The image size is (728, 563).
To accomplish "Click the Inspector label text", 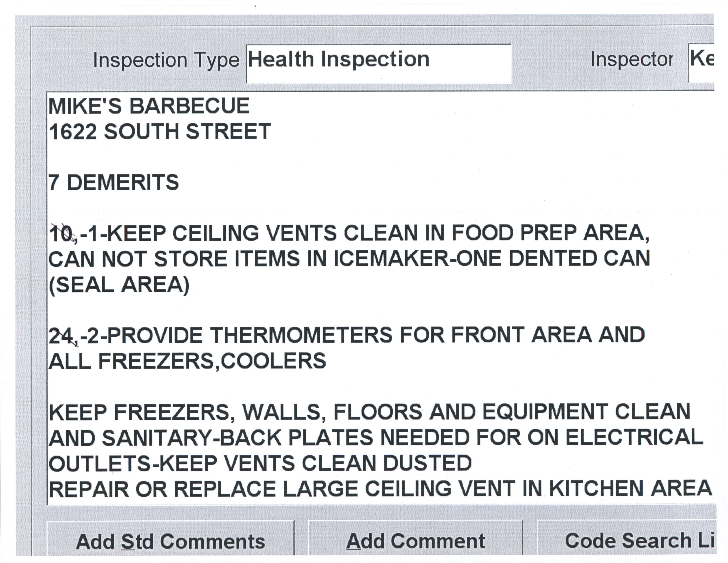I will click(631, 60).
